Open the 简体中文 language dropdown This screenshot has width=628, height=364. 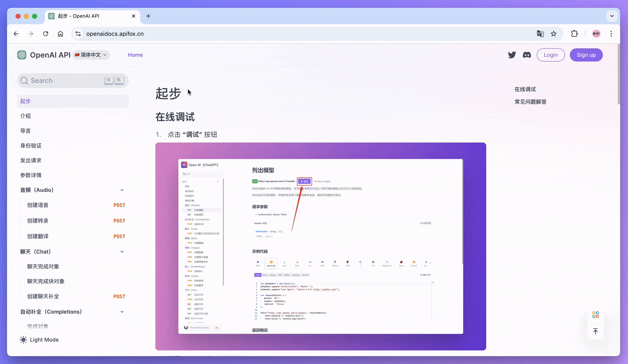point(91,55)
